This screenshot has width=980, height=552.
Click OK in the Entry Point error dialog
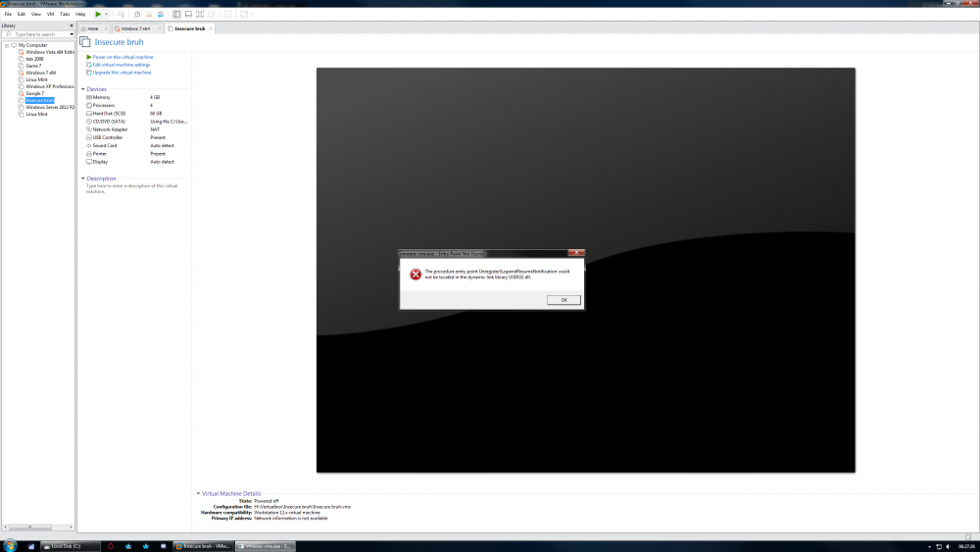563,300
